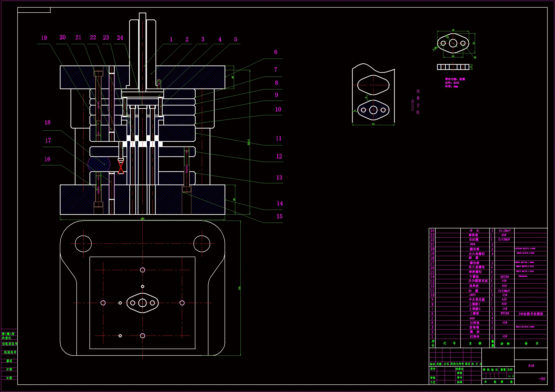555x392 pixels.
Task: Click the feed direction arrow
Action: click(x=413, y=105)
